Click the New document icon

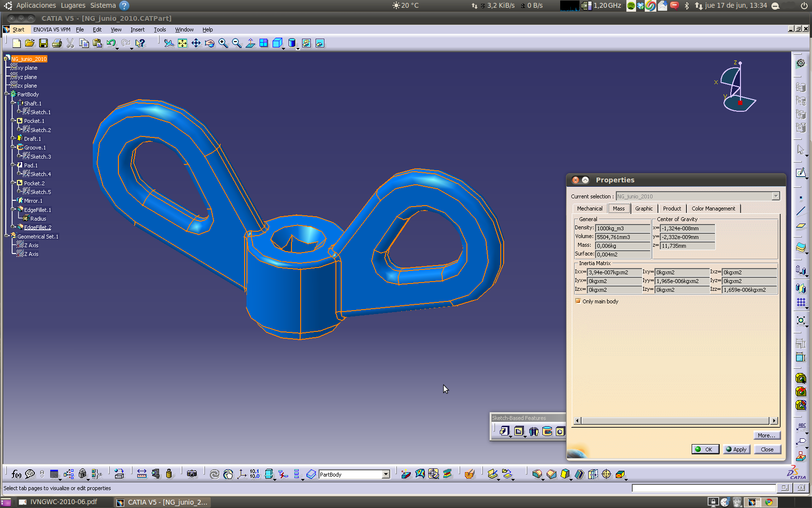(16, 44)
